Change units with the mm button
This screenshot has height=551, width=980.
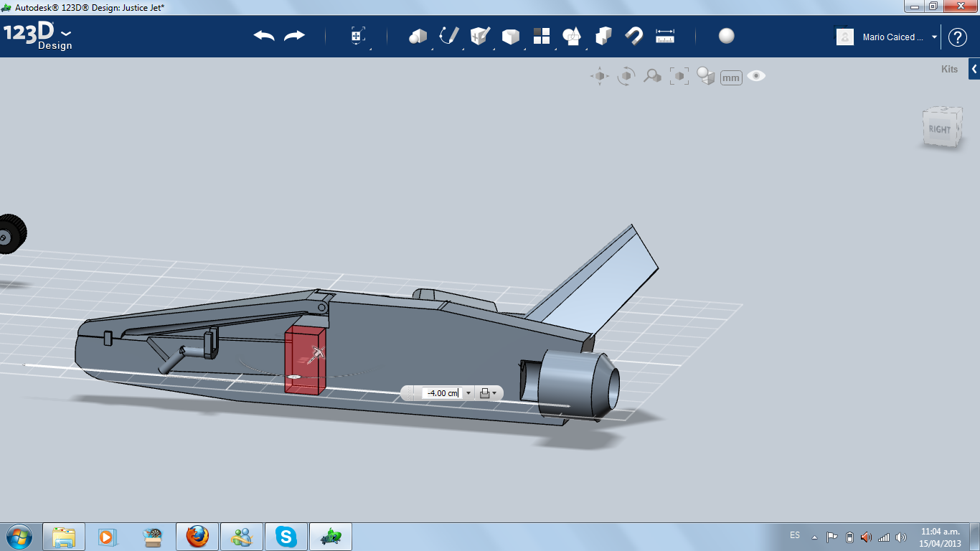point(731,77)
